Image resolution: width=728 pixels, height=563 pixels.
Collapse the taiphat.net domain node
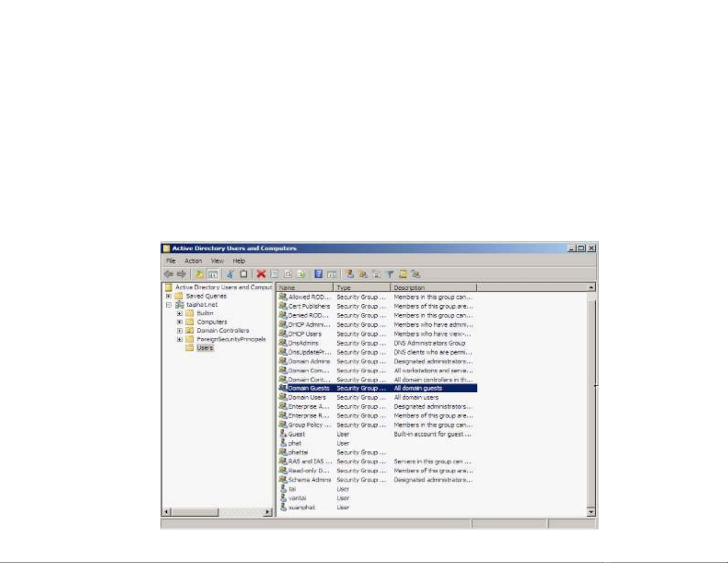[x=169, y=305]
